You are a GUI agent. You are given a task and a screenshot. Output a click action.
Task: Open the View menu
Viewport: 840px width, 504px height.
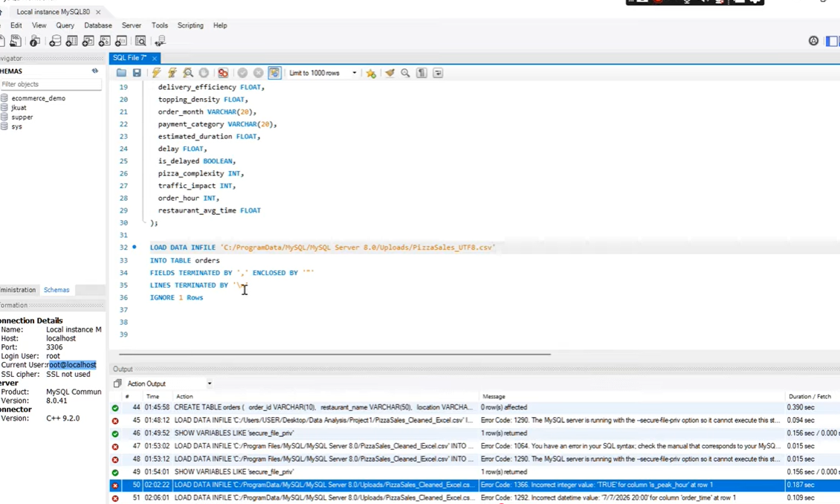(39, 25)
